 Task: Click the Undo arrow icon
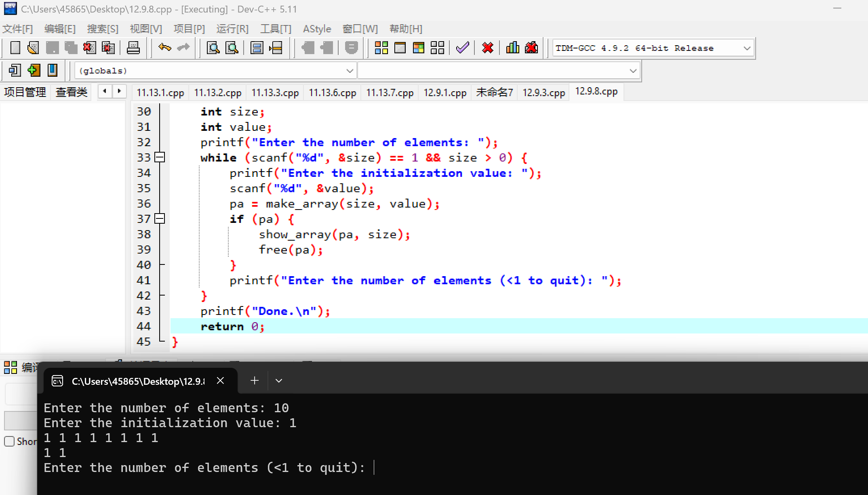pos(164,48)
